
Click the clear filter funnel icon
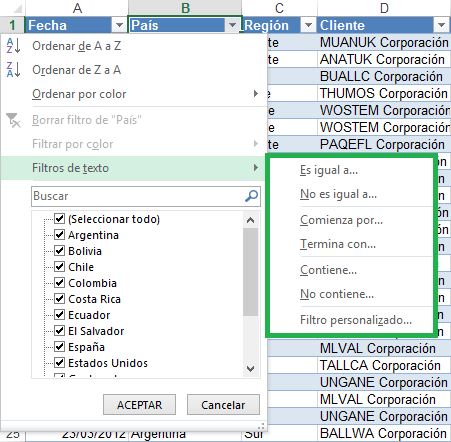coord(13,120)
